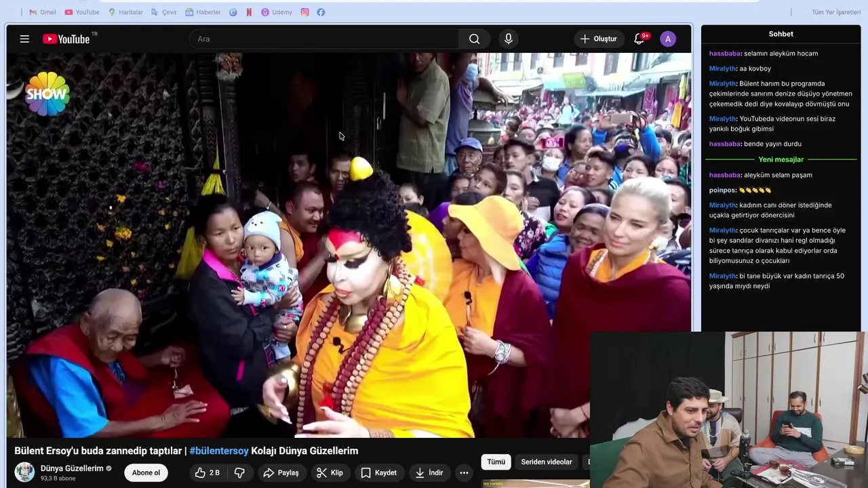Focus the Ara search field
This screenshot has width=868, height=488.
click(x=325, y=39)
